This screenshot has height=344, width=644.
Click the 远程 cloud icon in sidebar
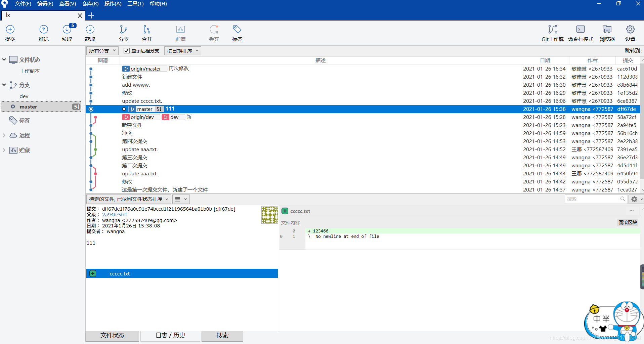tap(13, 135)
